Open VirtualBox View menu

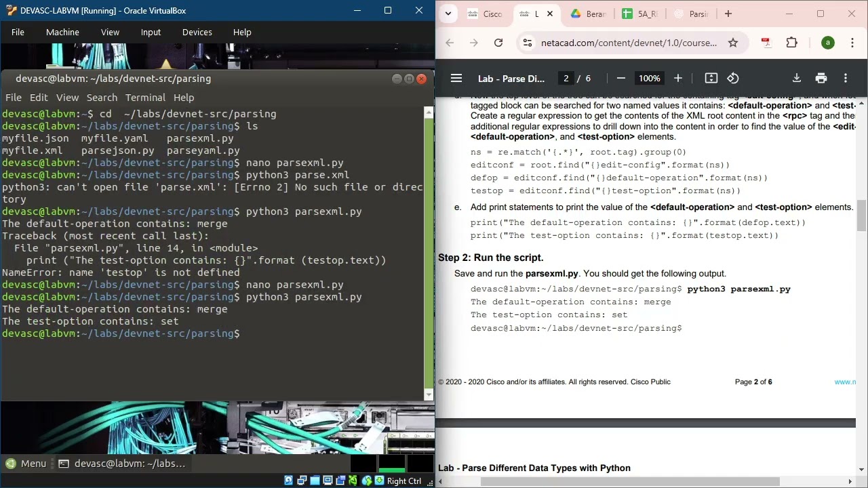(110, 32)
